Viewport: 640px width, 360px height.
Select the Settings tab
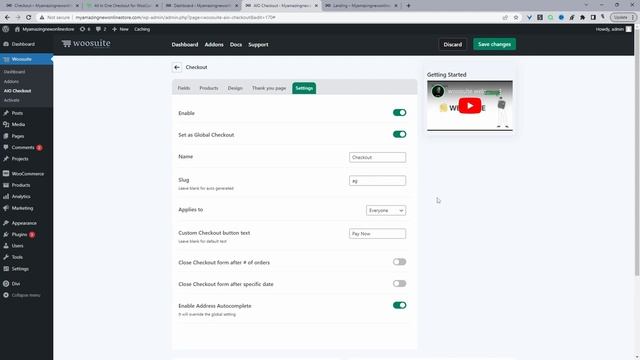[304, 88]
